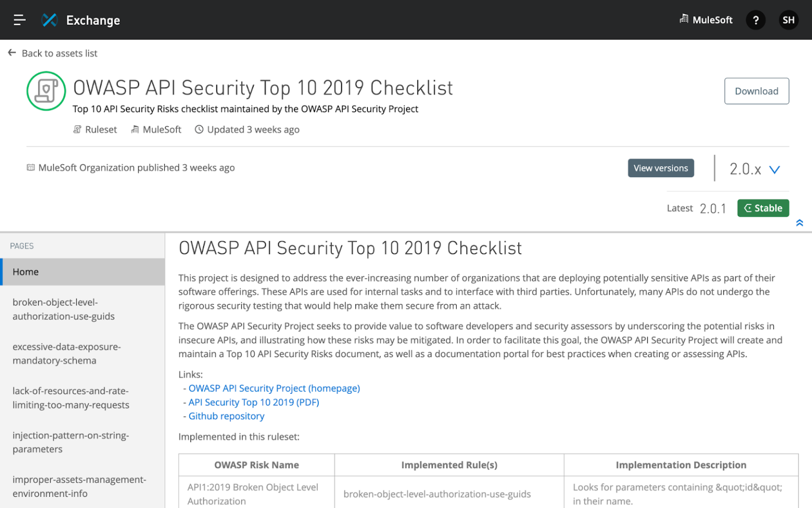This screenshot has width=812, height=508.
Task: Open the OWASP API Security Project homepage link
Action: click(274, 388)
